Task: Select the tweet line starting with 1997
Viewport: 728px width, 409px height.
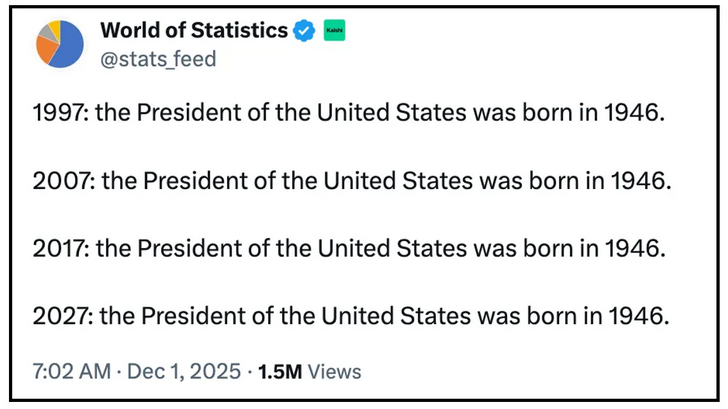Action: 348,114
